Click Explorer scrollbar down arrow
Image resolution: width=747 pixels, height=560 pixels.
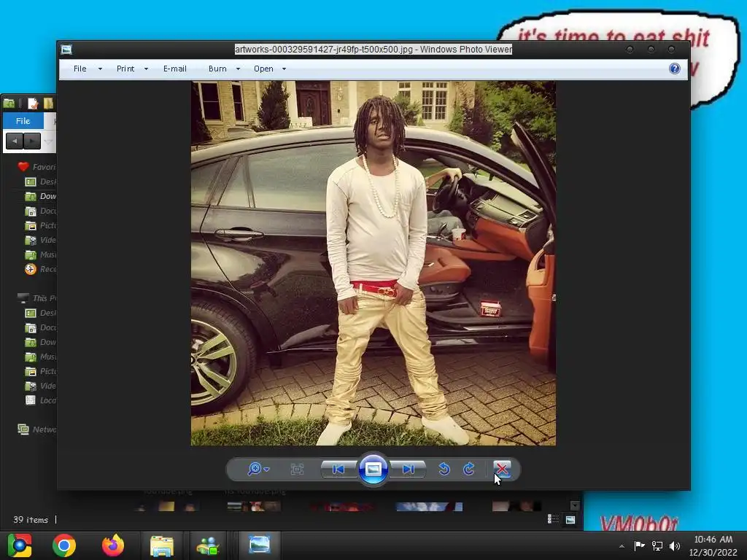pos(575,506)
